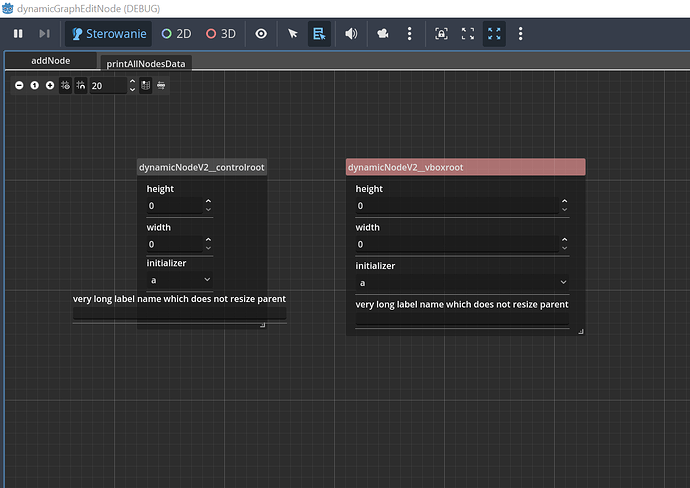The width and height of the screenshot is (690, 488).
Task: Mute the game audio speaker icon
Action: click(351, 33)
